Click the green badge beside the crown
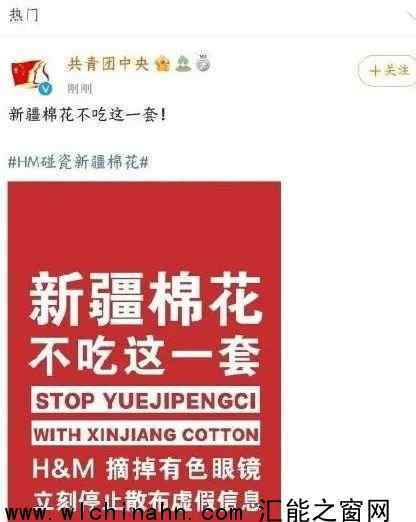 [183, 63]
